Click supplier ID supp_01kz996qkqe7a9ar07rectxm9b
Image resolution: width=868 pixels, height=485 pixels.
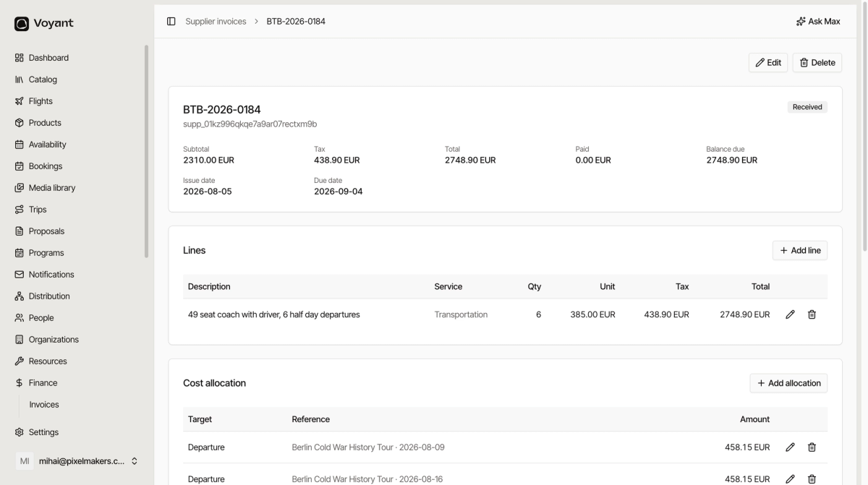tap(250, 124)
